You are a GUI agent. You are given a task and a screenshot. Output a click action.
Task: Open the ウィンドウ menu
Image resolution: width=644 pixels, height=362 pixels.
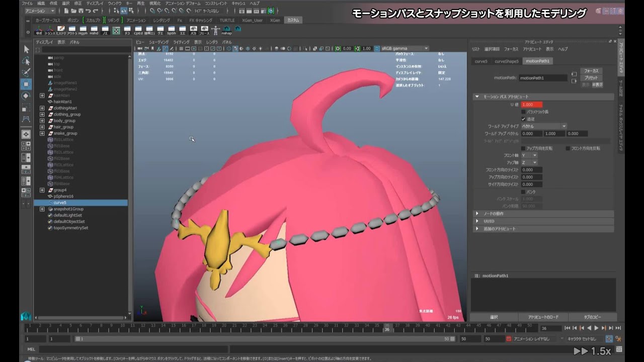tap(114, 3)
